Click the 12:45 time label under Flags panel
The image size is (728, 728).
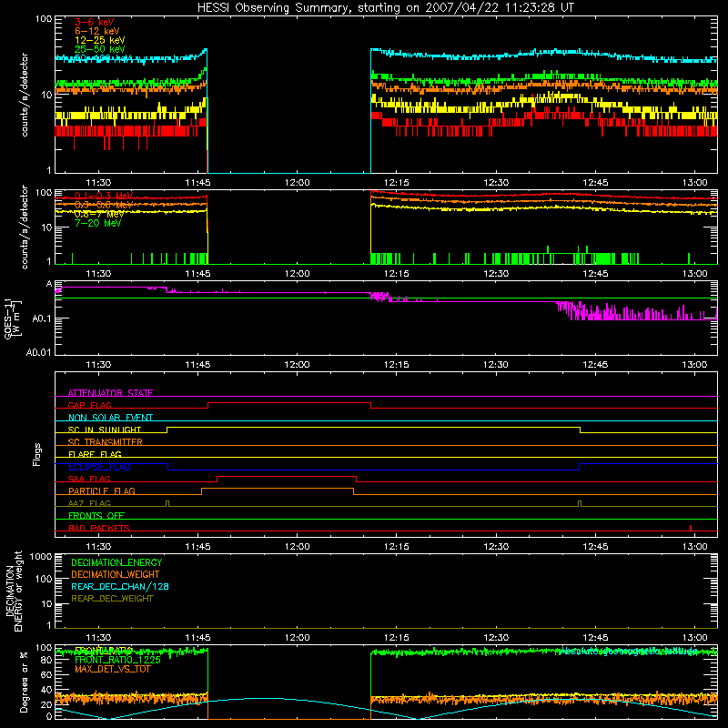pyautogui.click(x=595, y=547)
